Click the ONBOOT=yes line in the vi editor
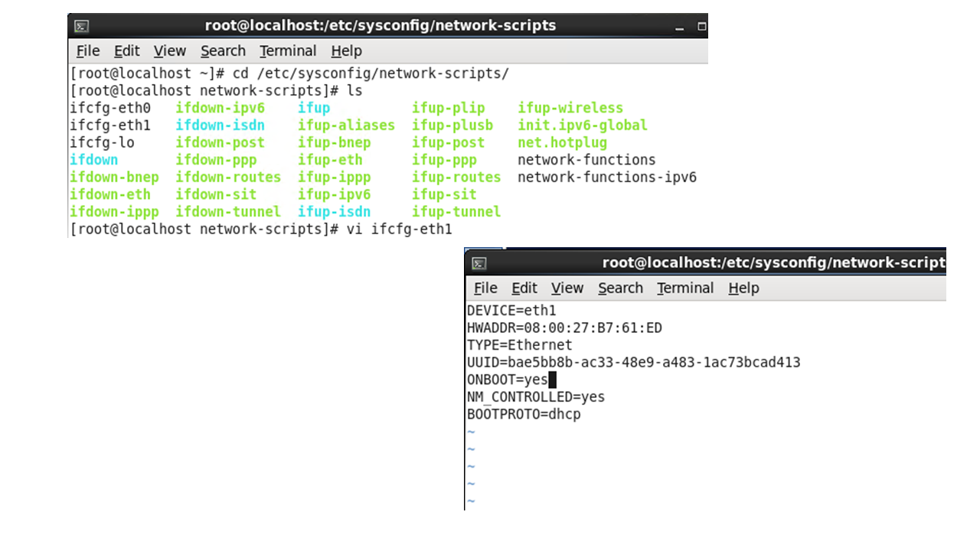980x551 pixels. point(508,380)
